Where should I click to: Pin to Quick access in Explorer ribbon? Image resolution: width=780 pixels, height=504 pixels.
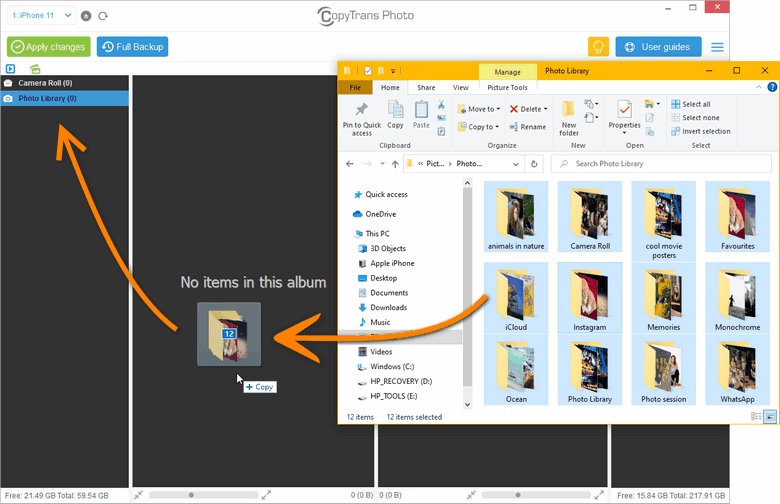tap(362, 119)
